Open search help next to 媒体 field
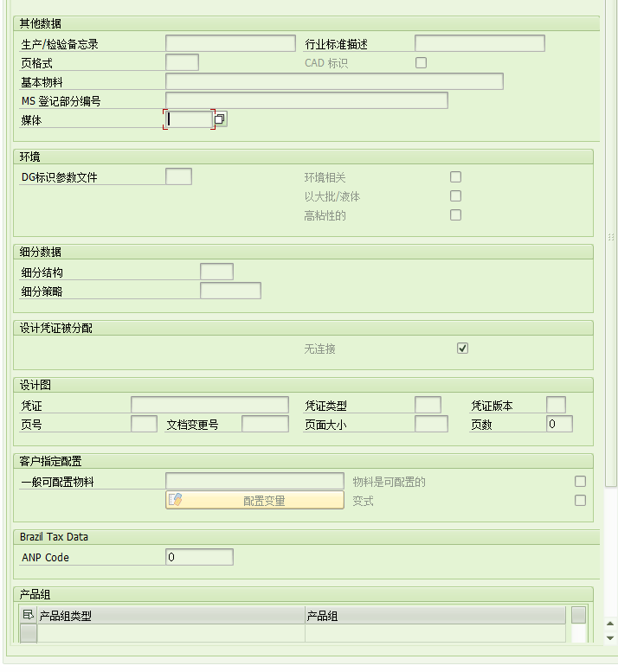 (x=221, y=119)
